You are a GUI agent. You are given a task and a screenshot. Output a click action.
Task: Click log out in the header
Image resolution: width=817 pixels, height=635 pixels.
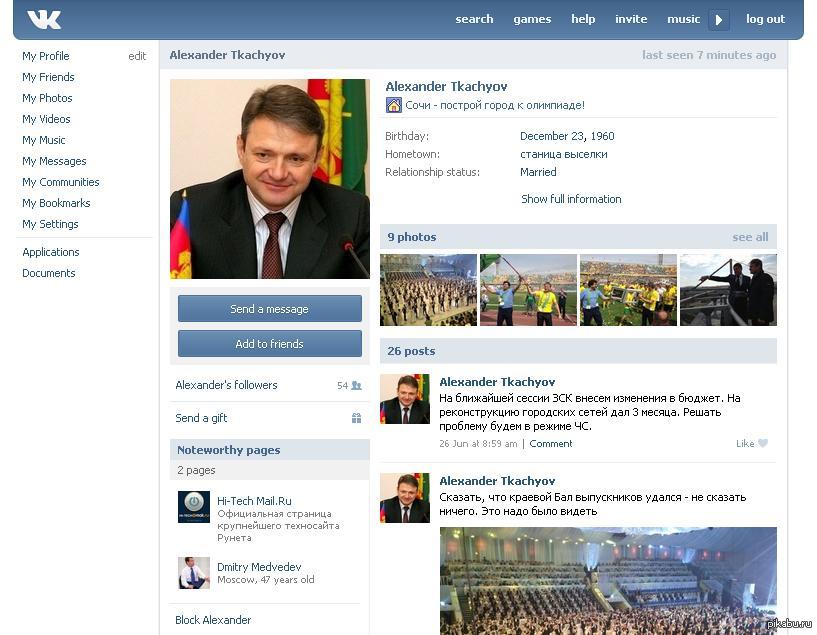(x=765, y=19)
